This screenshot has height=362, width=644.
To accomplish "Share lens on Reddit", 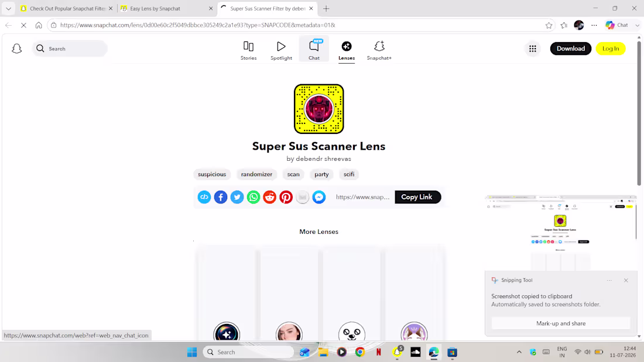I will point(270,197).
